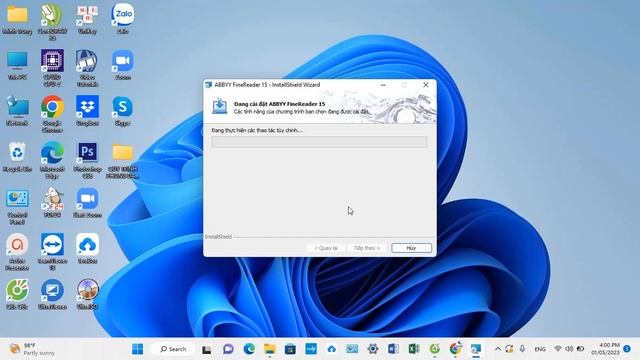640x360 pixels.
Task: Click the taskbar Search box
Action: 173,349
